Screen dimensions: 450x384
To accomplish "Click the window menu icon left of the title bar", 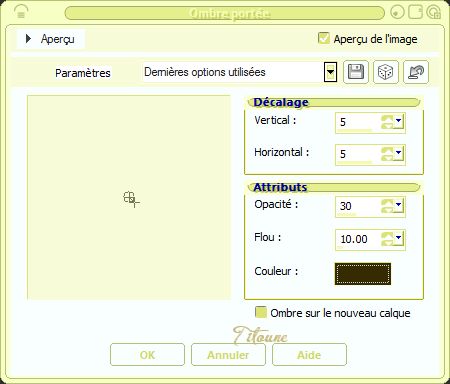I will tap(21, 13).
